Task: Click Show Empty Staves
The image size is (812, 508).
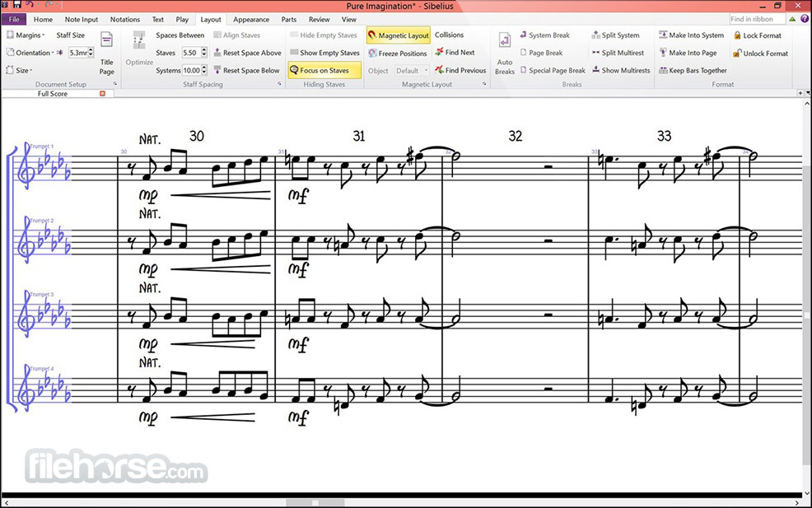Action: click(324, 53)
